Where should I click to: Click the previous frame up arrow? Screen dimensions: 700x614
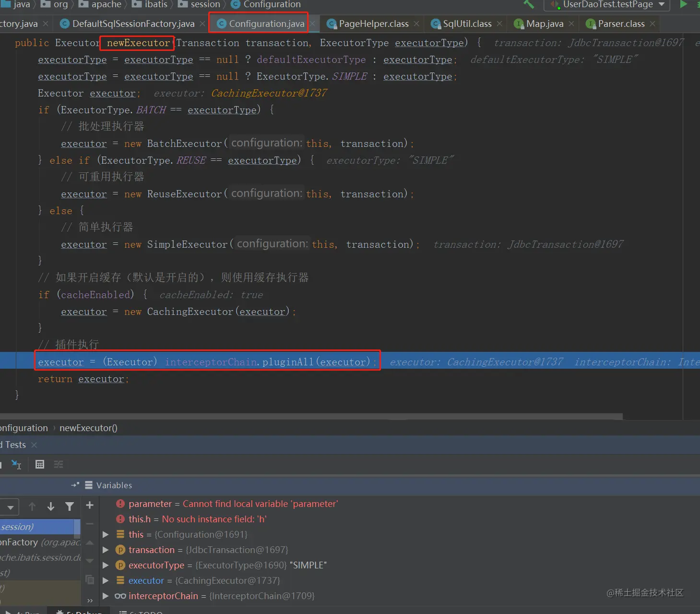(x=32, y=506)
